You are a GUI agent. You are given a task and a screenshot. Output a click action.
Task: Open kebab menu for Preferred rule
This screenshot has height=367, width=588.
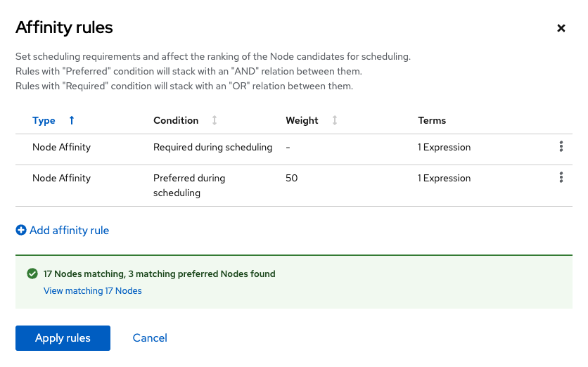coord(561,178)
